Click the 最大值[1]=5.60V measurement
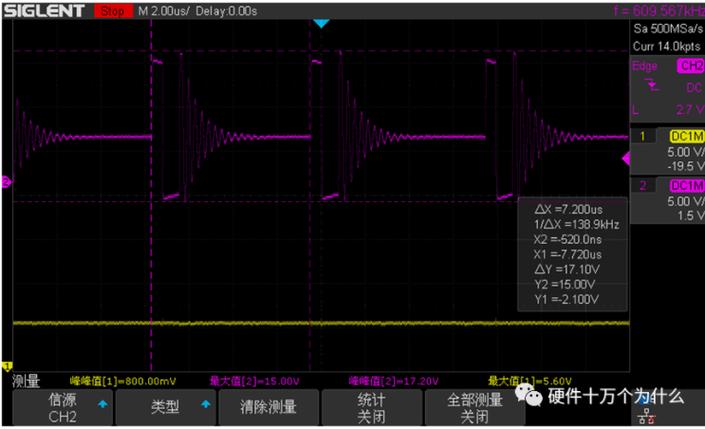 click(530, 381)
